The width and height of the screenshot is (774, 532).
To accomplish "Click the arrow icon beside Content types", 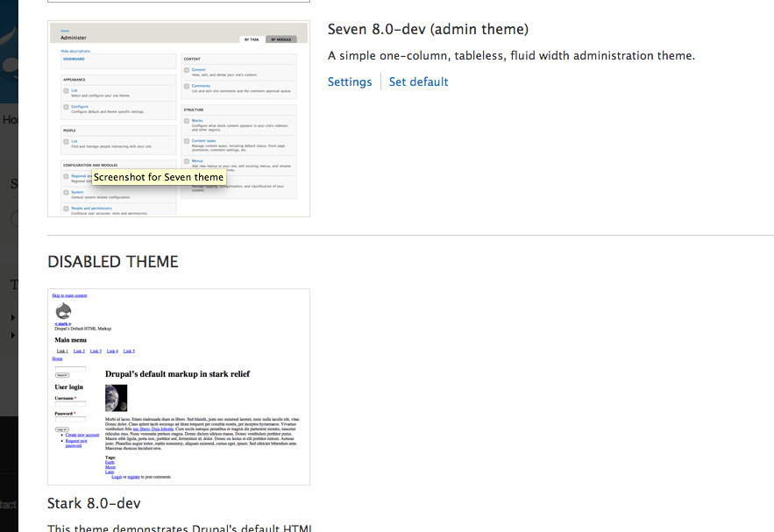I will click(185, 139).
